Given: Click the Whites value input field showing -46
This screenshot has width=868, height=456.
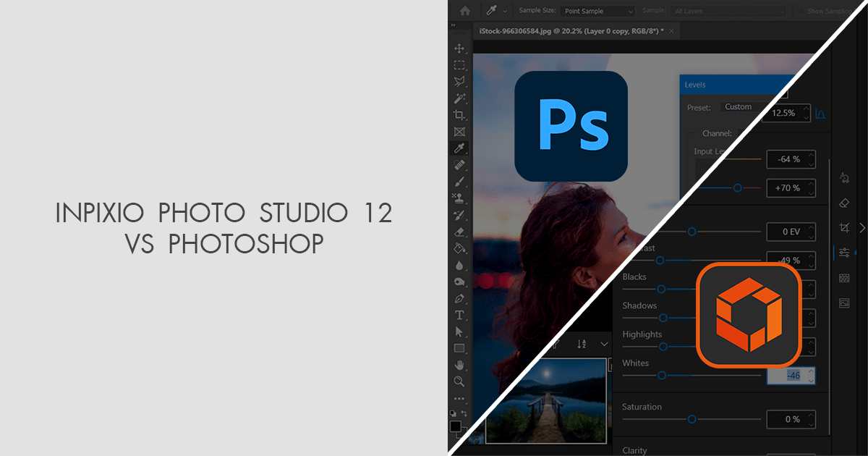Looking at the screenshot, I should point(792,375).
